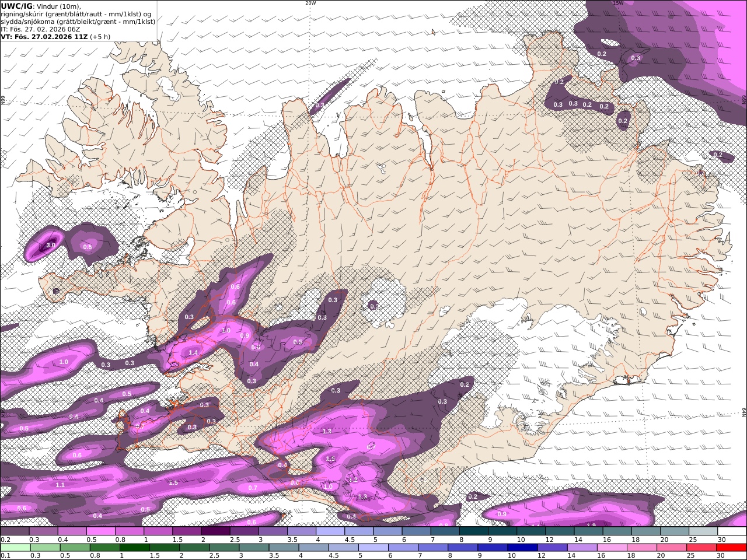Click the '15W' longitude label

618,3
